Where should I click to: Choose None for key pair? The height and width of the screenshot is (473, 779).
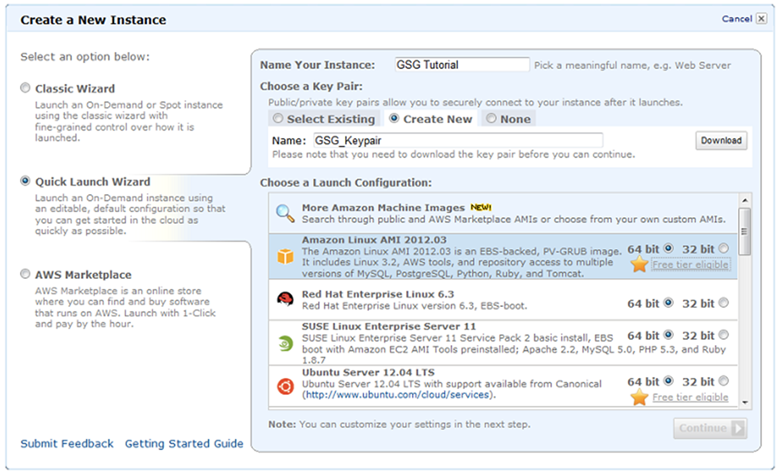click(491, 118)
